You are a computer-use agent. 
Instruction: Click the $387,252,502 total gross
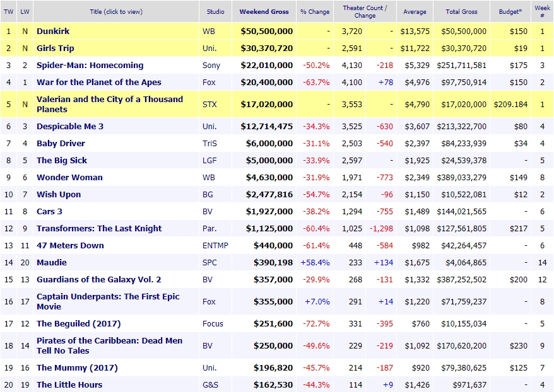461,279
